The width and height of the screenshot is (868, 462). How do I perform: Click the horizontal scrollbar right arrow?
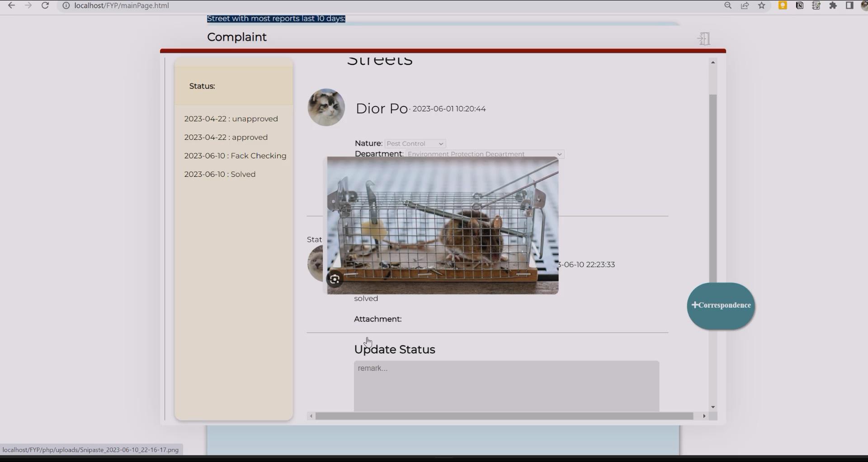[704, 416]
